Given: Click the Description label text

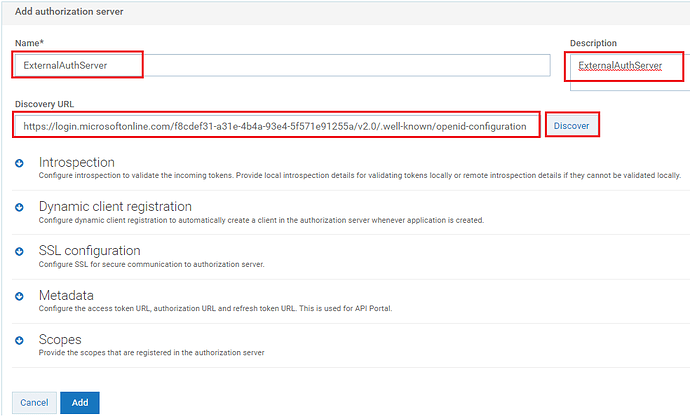Looking at the screenshot, I should (x=593, y=43).
